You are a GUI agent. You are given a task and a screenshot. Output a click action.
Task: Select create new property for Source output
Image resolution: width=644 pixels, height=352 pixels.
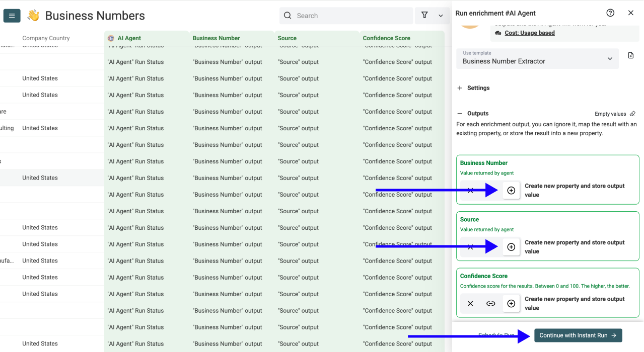(511, 247)
